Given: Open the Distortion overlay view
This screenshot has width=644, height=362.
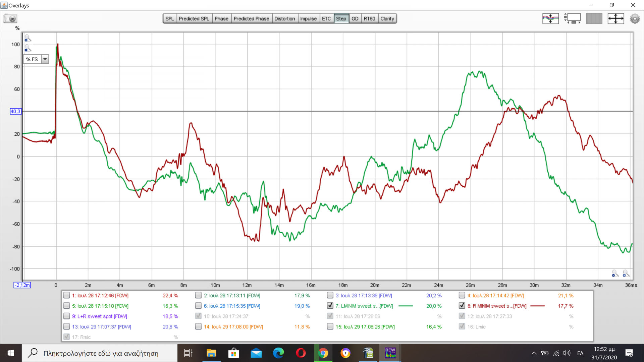Looking at the screenshot, I should (284, 18).
